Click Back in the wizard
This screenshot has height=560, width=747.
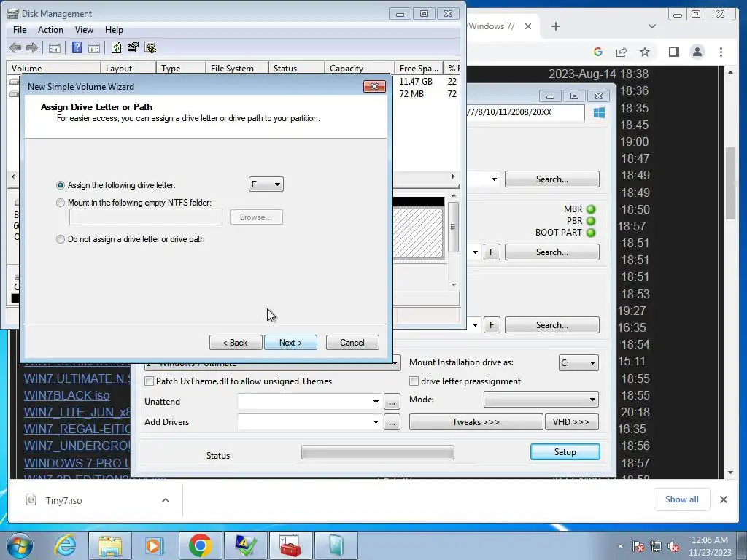(236, 343)
